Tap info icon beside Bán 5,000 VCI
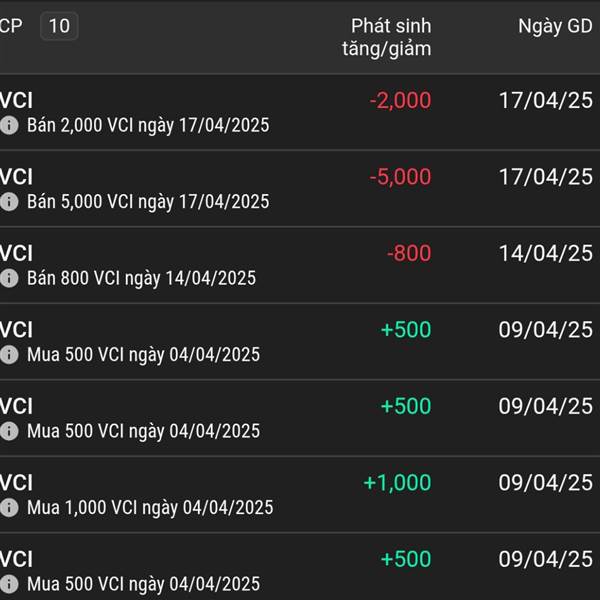 [9, 202]
